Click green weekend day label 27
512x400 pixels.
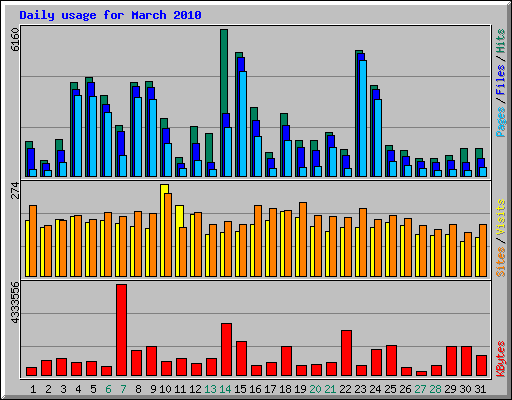(x=420, y=389)
